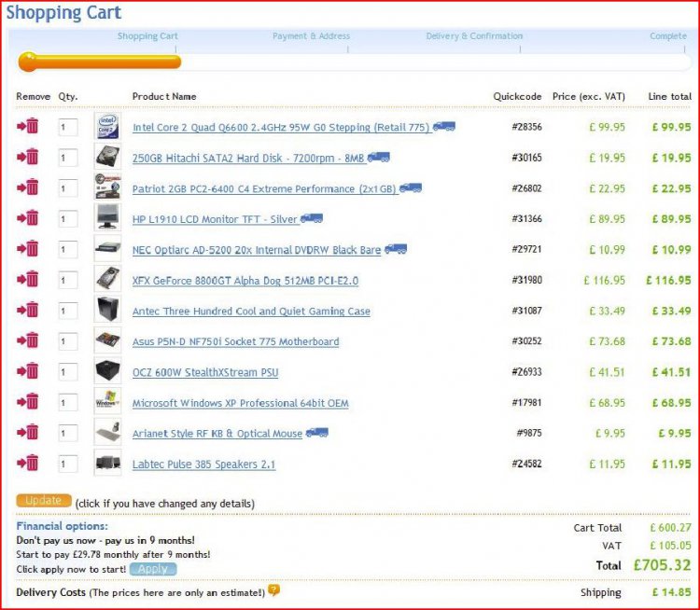Screen dimensions: 700x610
Task: Click the orange Update button
Action: coord(44,500)
